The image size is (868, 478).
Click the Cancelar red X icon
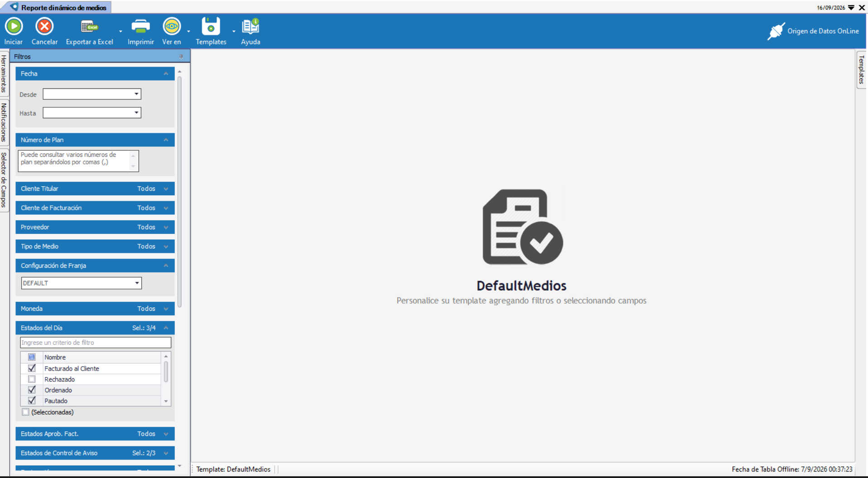(x=44, y=26)
